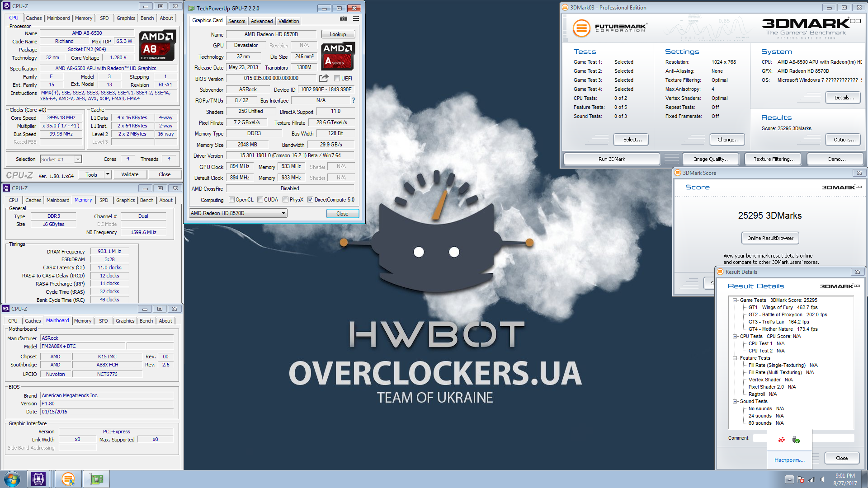Viewport: 868px width, 488px height.
Task: Toggle the UEFI checkbox
Action: [337, 79]
